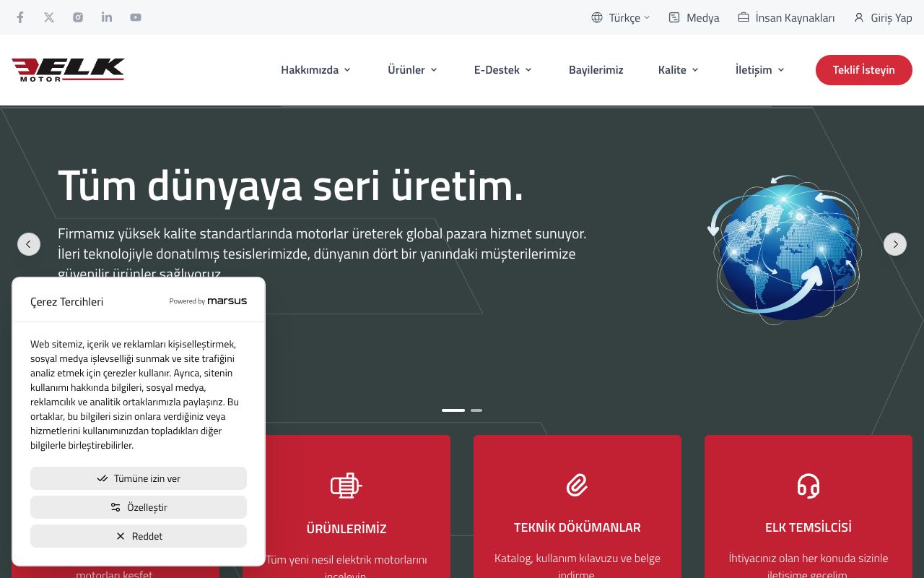The image size is (924, 578).
Task: Click the Çerez Tercihleri heading
Action: pyautogui.click(x=66, y=301)
